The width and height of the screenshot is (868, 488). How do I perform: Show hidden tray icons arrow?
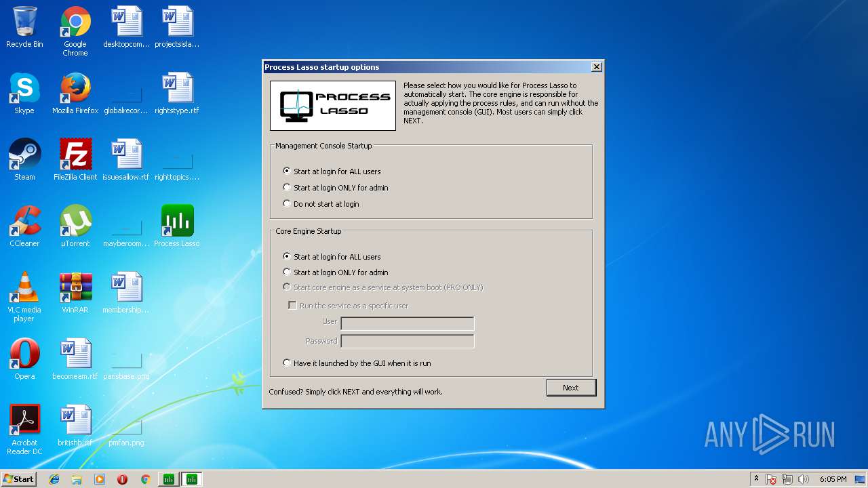click(x=756, y=479)
